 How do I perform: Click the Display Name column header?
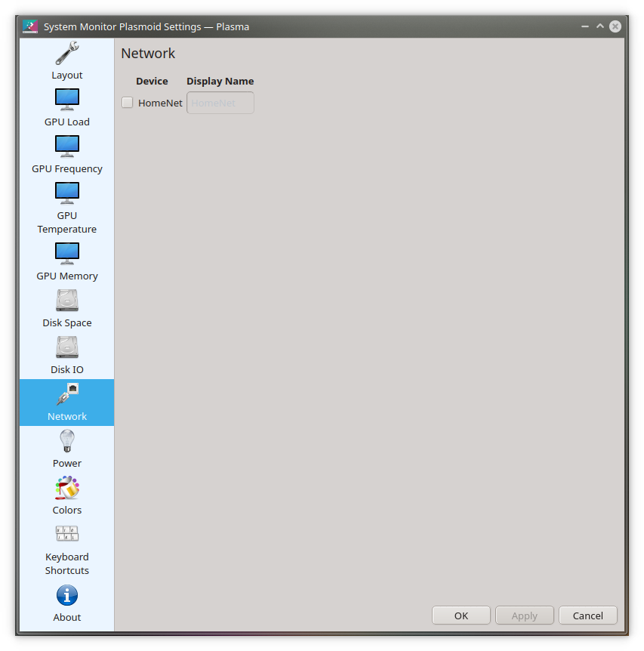[220, 81]
